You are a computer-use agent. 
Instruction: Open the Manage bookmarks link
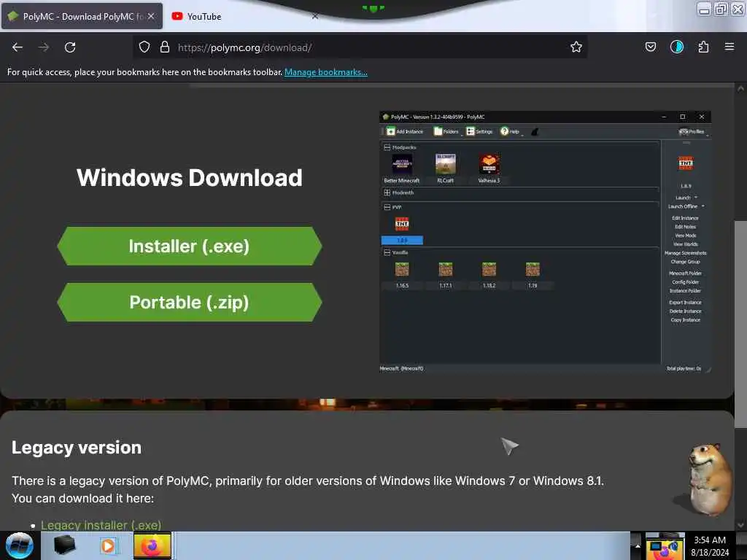click(x=326, y=72)
